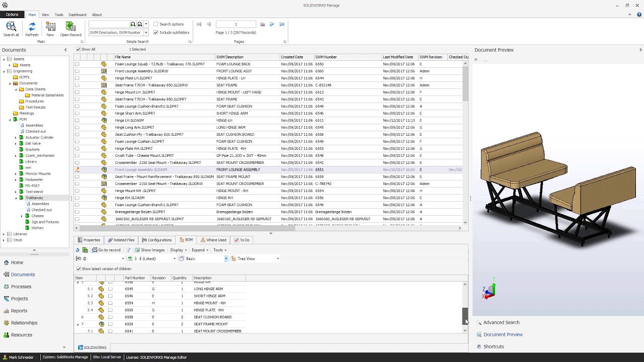644x362 pixels.
Task: Refresh the document list
Action: coord(32,29)
